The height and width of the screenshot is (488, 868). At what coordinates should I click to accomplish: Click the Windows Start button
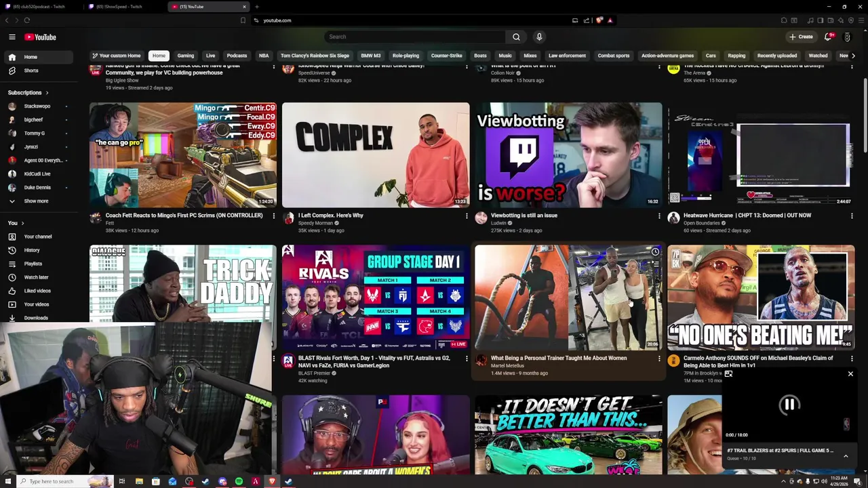click(7, 481)
